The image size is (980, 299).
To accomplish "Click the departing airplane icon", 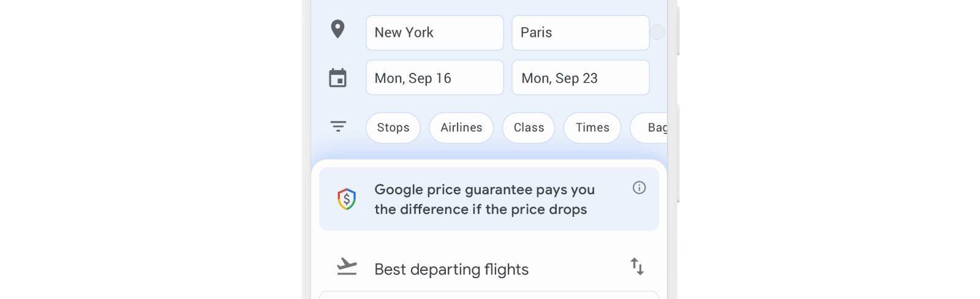I will click(x=347, y=267).
